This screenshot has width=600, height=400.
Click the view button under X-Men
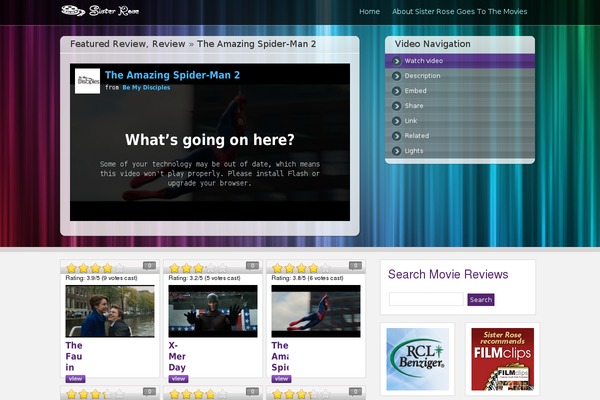pyautogui.click(x=178, y=379)
